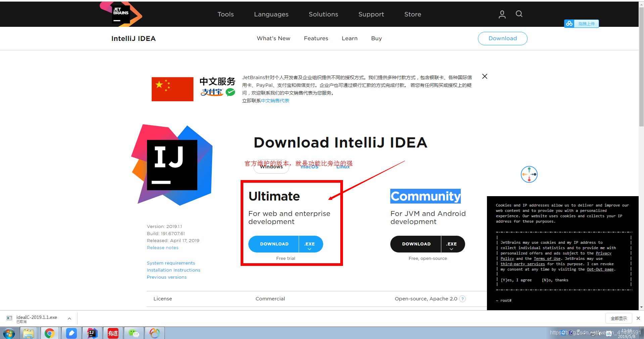644x339 pixels.
Task: Open Ultimate .EXE installer type dropdown
Action: click(311, 244)
